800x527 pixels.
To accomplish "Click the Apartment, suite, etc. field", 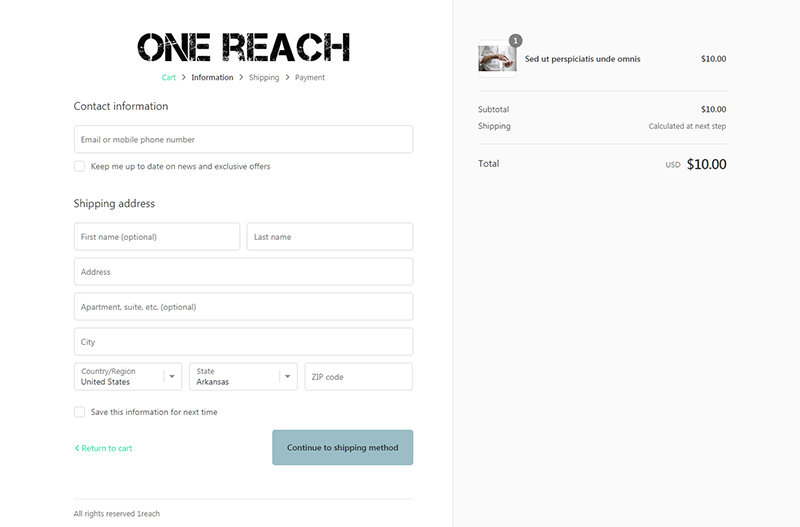I will click(x=243, y=307).
